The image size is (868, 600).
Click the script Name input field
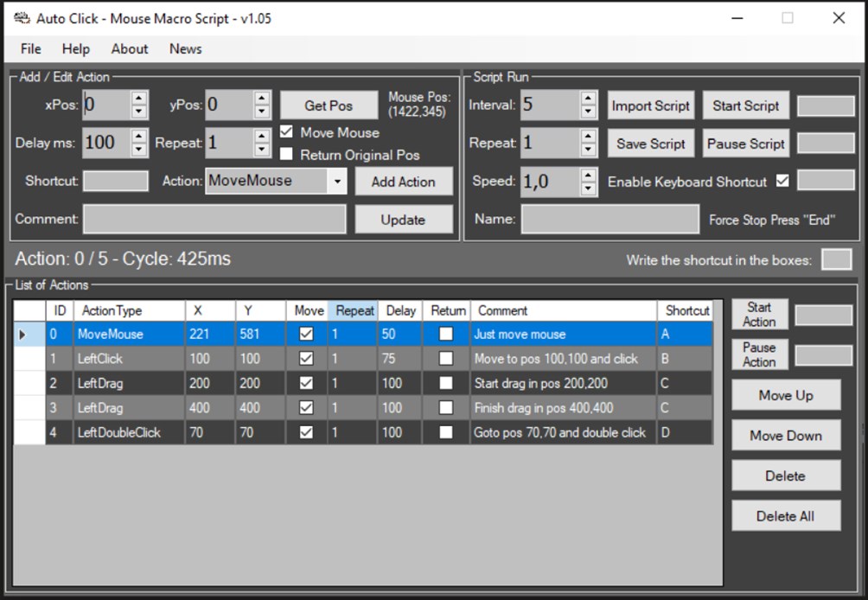pos(610,219)
